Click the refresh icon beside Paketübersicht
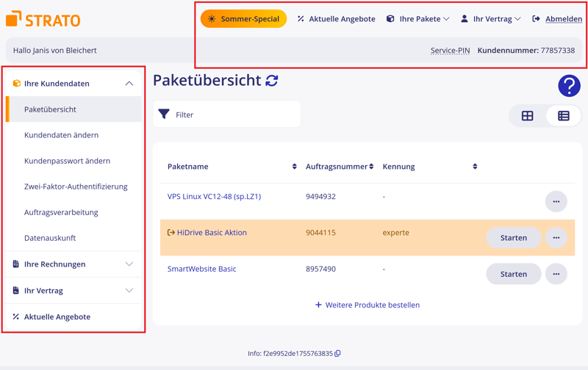The image size is (588, 370). [x=272, y=81]
